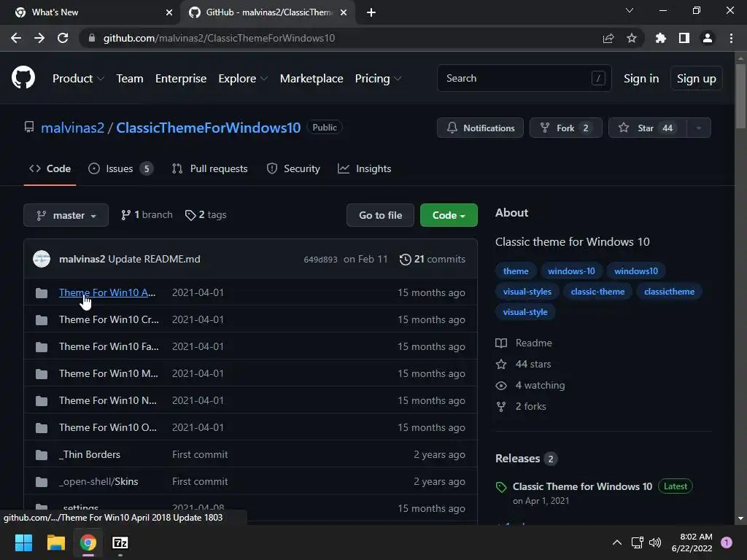Open malvinas2 owner profile link
Screen dimensions: 747x560
click(72, 128)
